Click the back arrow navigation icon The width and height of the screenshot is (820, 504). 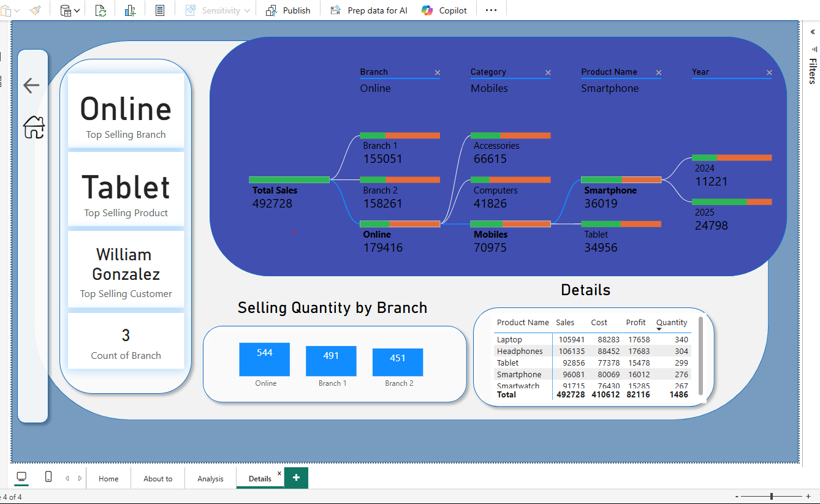click(x=31, y=86)
